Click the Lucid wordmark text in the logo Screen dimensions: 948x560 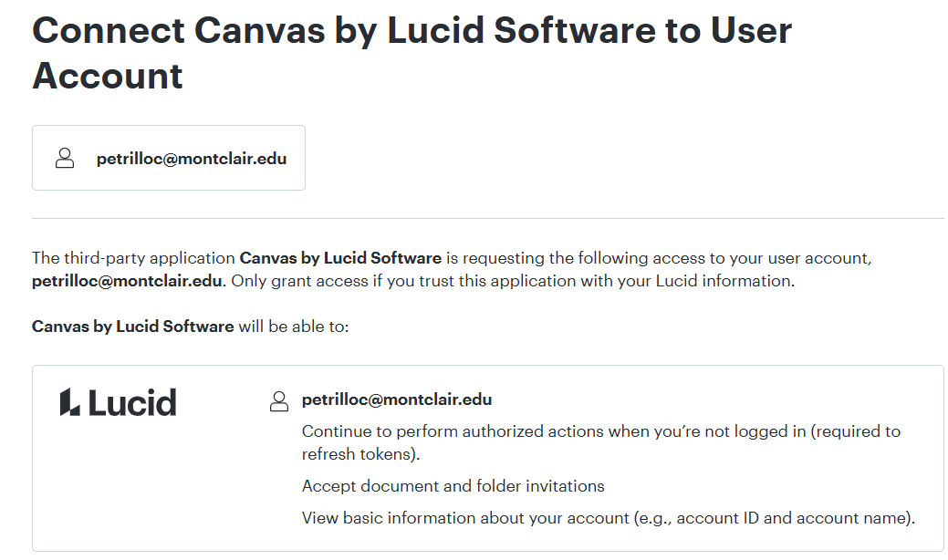coord(133,402)
